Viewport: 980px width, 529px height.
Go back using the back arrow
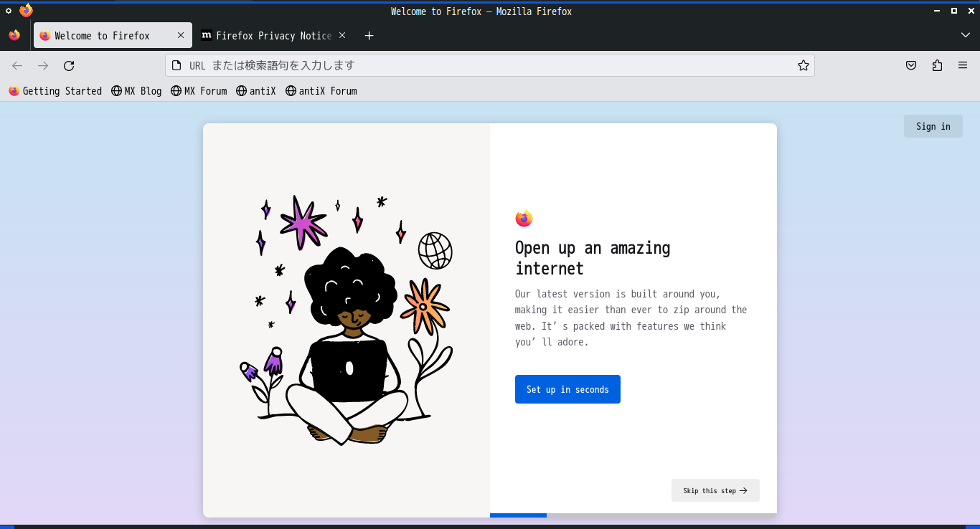(17, 66)
